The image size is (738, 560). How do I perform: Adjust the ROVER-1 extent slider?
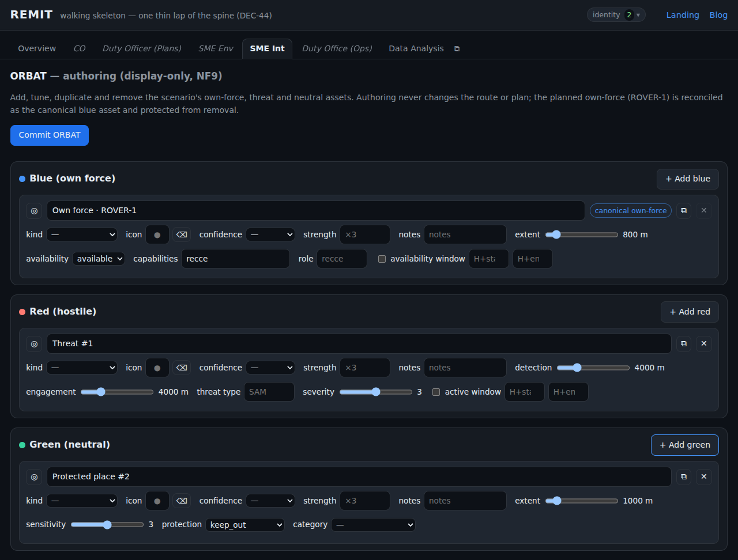tap(582, 235)
